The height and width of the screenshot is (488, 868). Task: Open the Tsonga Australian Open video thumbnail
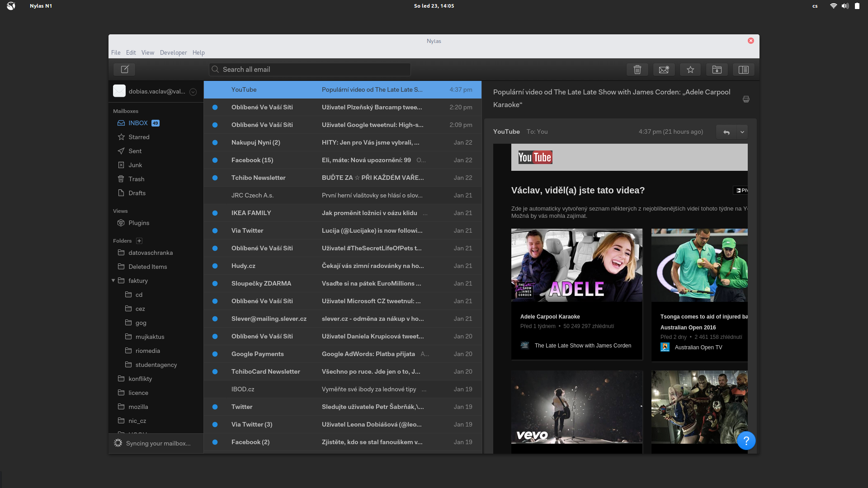[x=699, y=265]
